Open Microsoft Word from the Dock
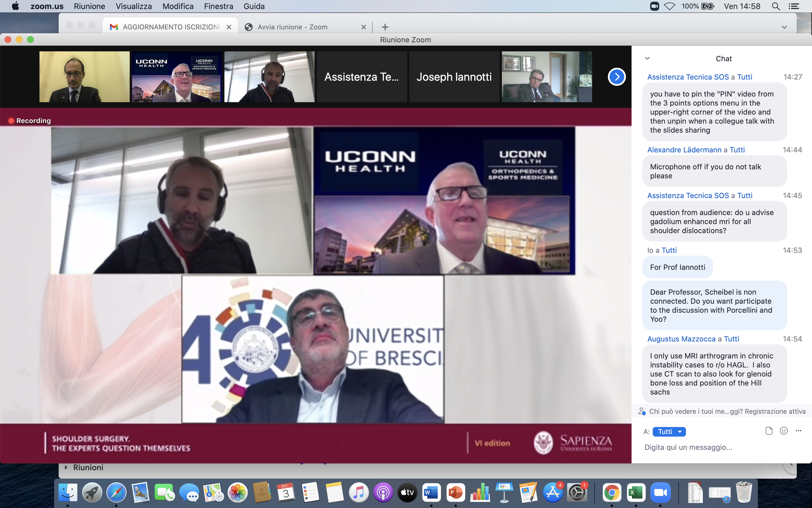The image size is (812, 508). pos(431,493)
